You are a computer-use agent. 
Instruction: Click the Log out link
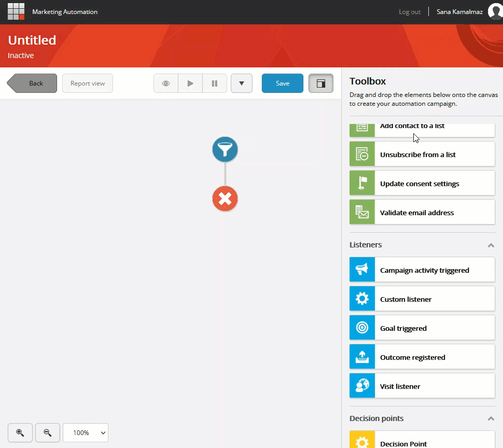coord(410,12)
